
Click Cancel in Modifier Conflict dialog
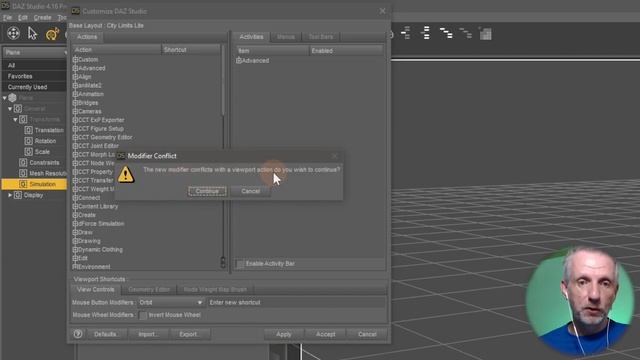point(250,191)
